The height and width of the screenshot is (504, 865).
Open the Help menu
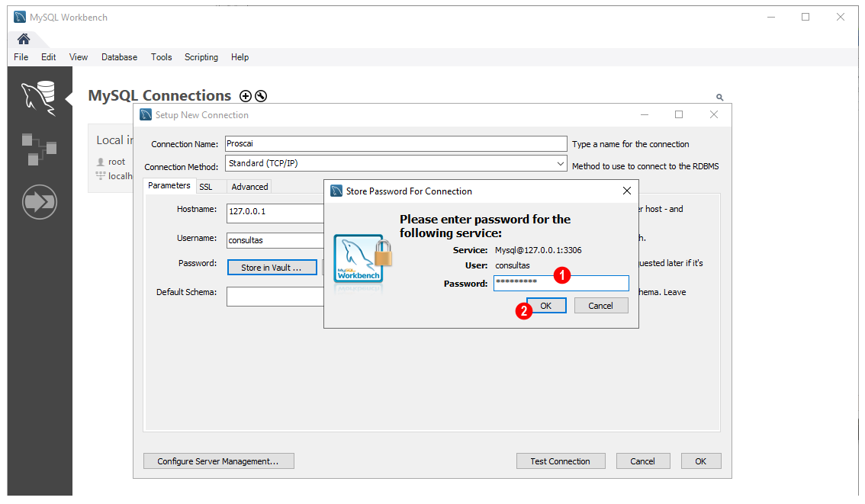240,57
